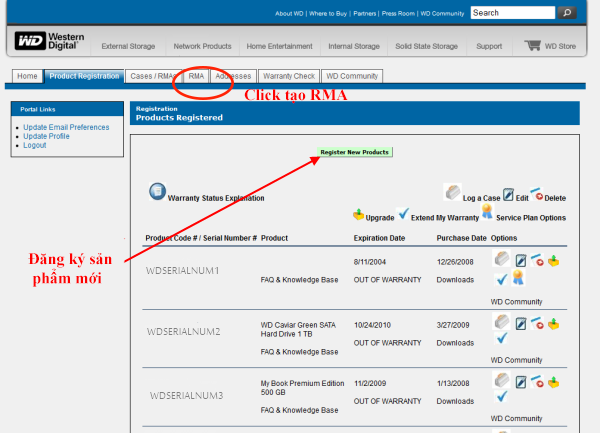The image size is (600, 433).
Task: Open the WD Community tab
Action: pos(352,76)
